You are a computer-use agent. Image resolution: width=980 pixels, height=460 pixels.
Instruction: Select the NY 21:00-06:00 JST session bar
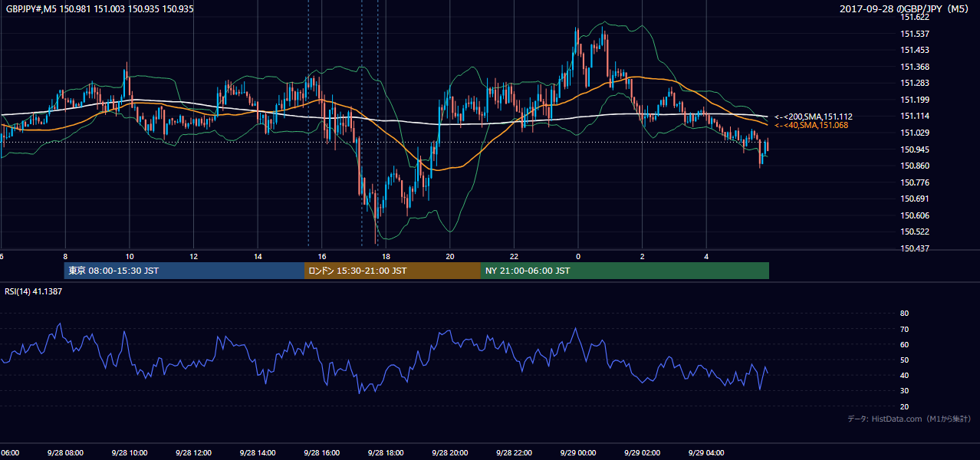[625, 271]
